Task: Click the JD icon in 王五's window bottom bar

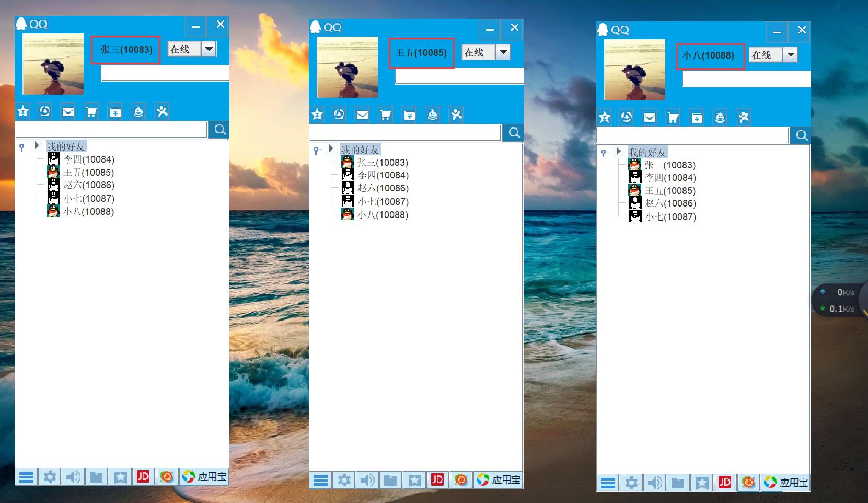Action: click(437, 480)
